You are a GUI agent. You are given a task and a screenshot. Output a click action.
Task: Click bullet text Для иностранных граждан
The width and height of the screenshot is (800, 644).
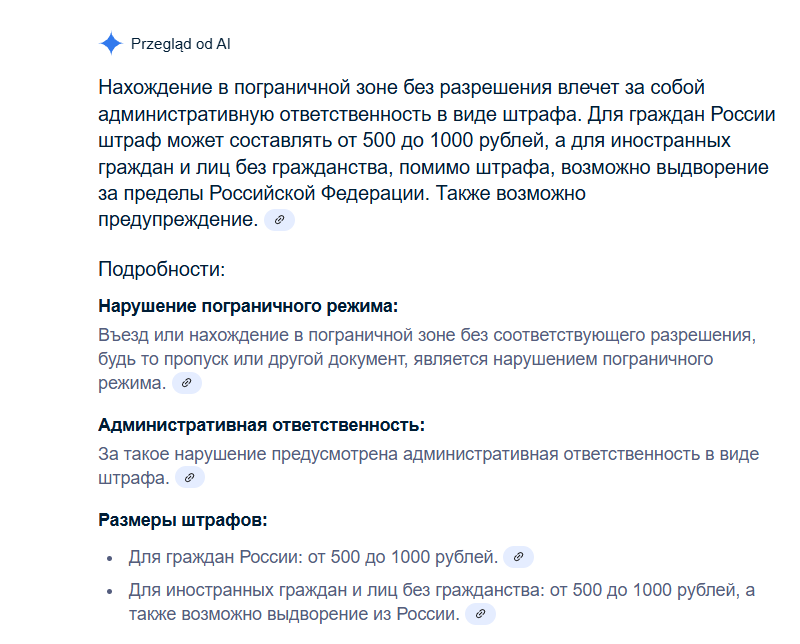[x=442, y=602]
